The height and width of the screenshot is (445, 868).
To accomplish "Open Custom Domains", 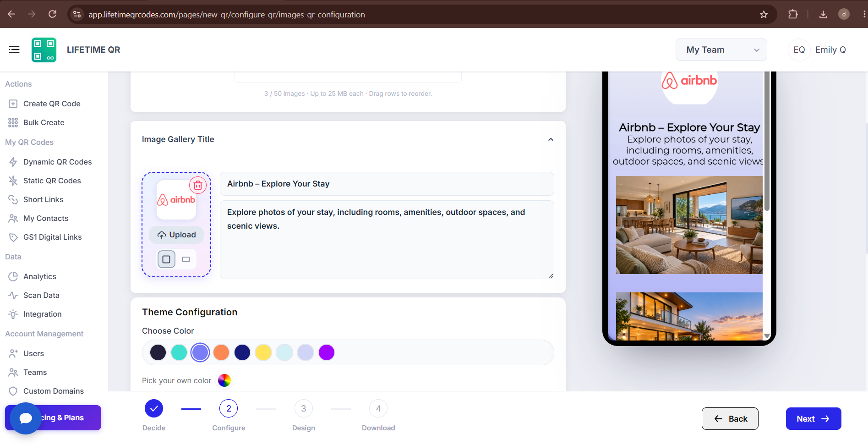I will pyautogui.click(x=53, y=391).
